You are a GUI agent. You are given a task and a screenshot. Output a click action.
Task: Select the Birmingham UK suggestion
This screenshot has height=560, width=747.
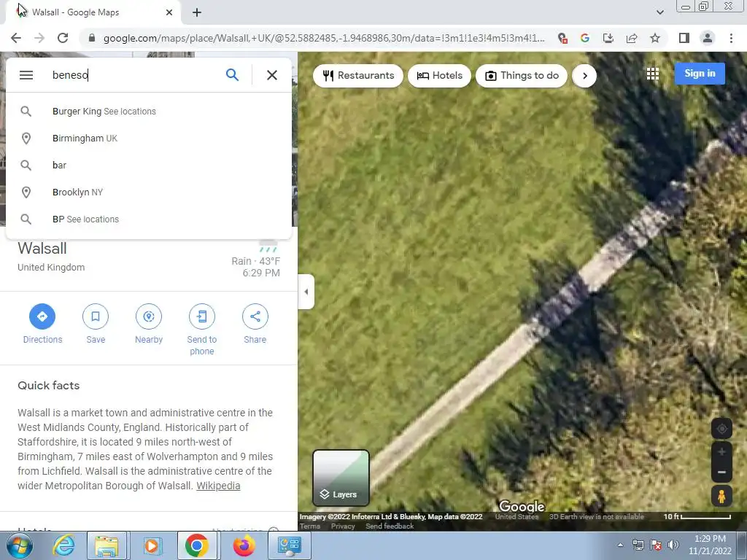pyautogui.click(x=149, y=139)
